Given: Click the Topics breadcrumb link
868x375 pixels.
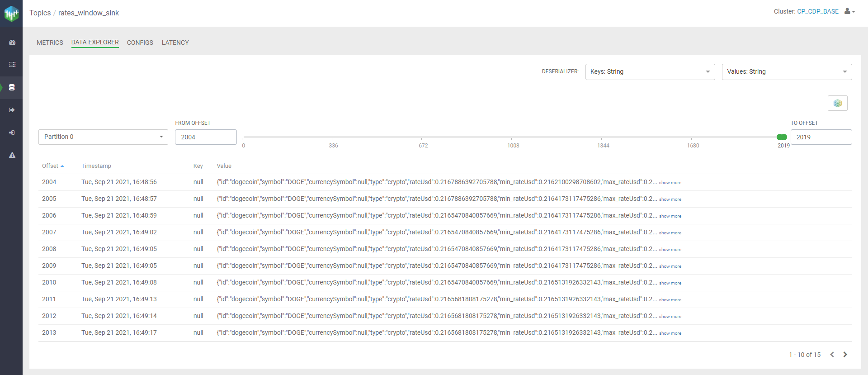Looking at the screenshot, I should tap(40, 13).
